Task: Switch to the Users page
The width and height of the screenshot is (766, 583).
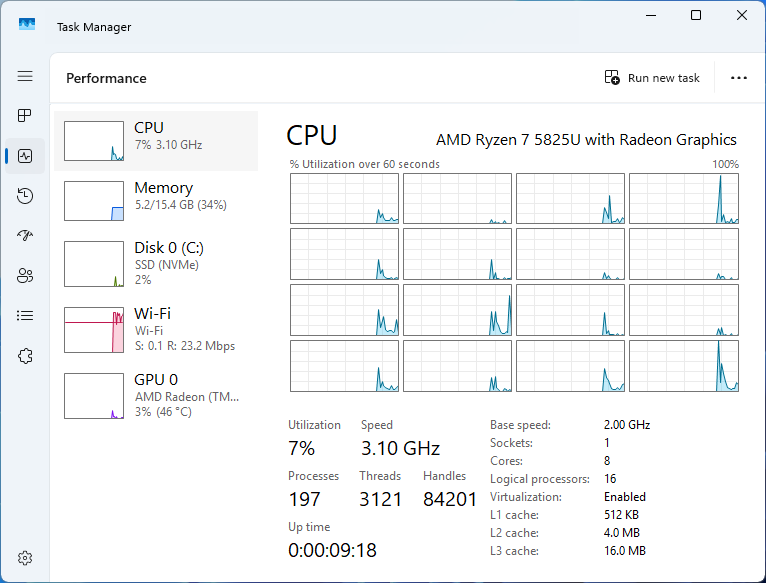Action: click(25, 276)
